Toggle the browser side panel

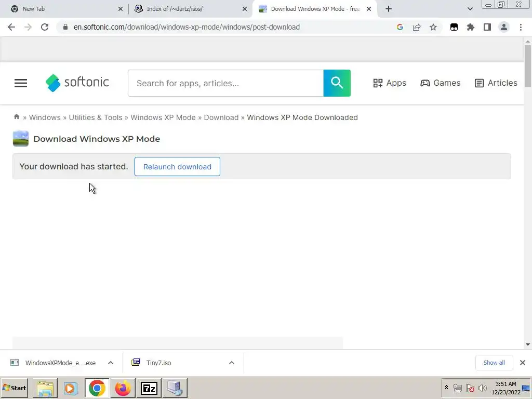click(487, 27)
